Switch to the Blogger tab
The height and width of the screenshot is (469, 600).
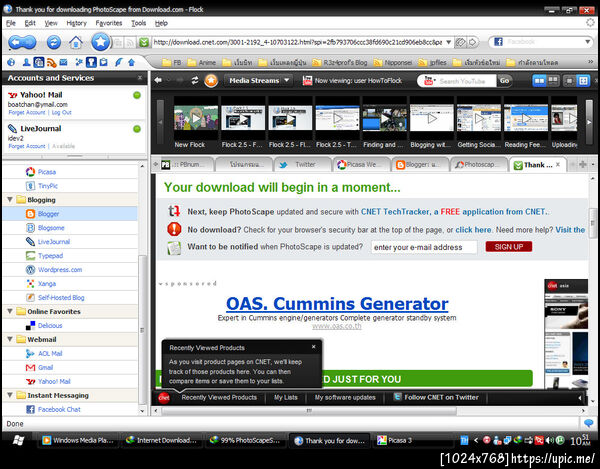click(x=420, y=164)
